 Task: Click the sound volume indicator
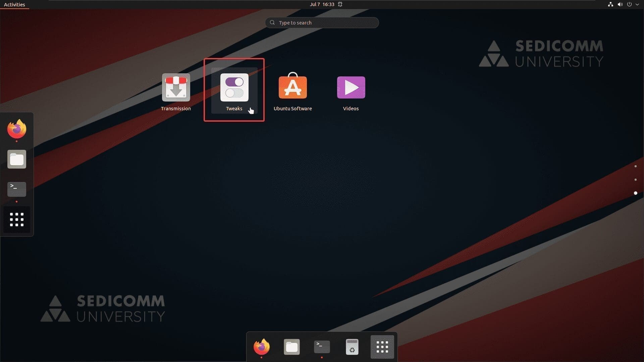[x=620, y=4]
